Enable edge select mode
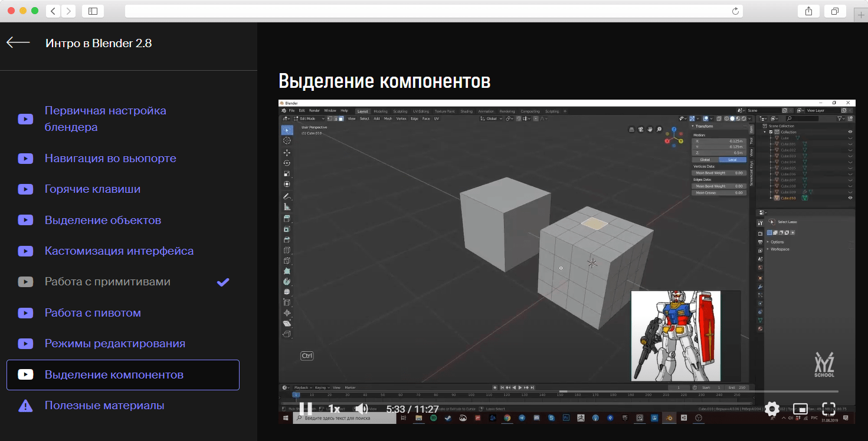The height and width of the screenshot is (441, 868). (336, 119)
